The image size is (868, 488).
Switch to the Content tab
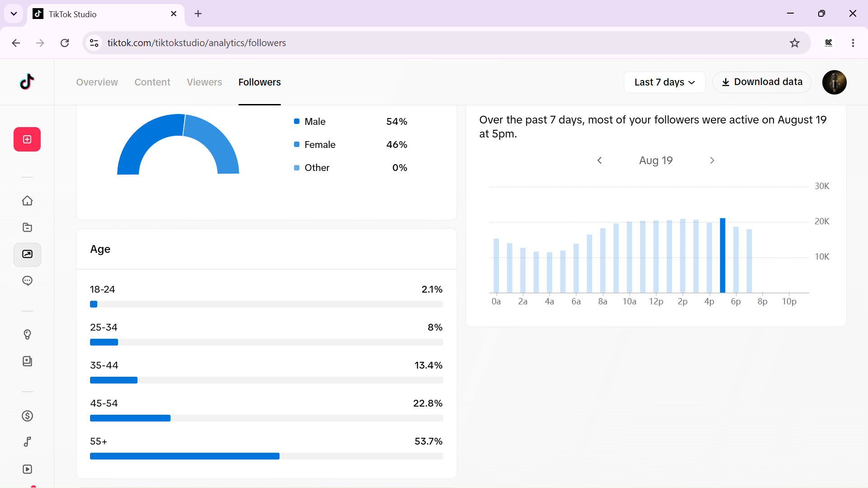click(x=152, y=82)
